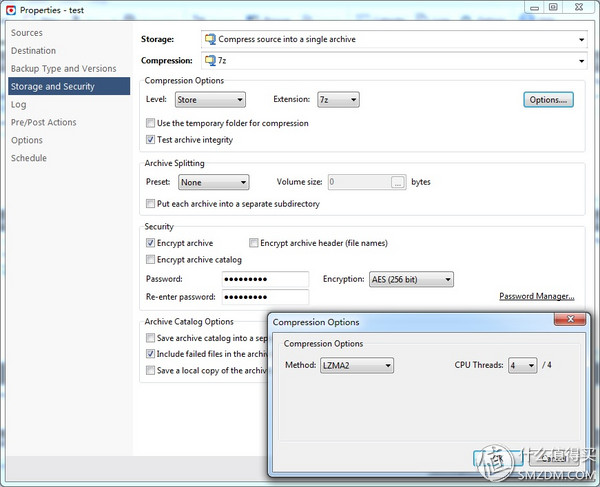Click the Properties window title icon
The height and width of the screenshot is (487, 600).
[x=9, y=9]
